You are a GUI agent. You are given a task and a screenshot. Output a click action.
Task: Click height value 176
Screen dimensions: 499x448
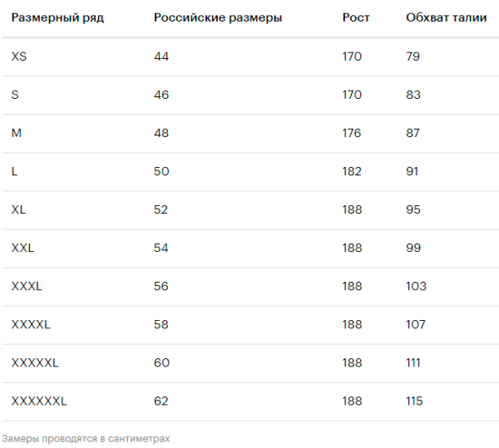click(352, 133)
